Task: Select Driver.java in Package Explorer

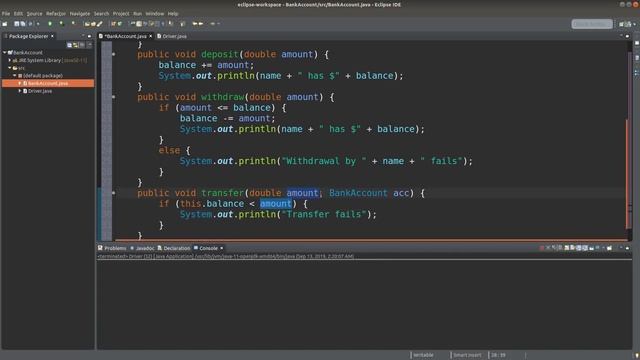Action: (40, 91)
